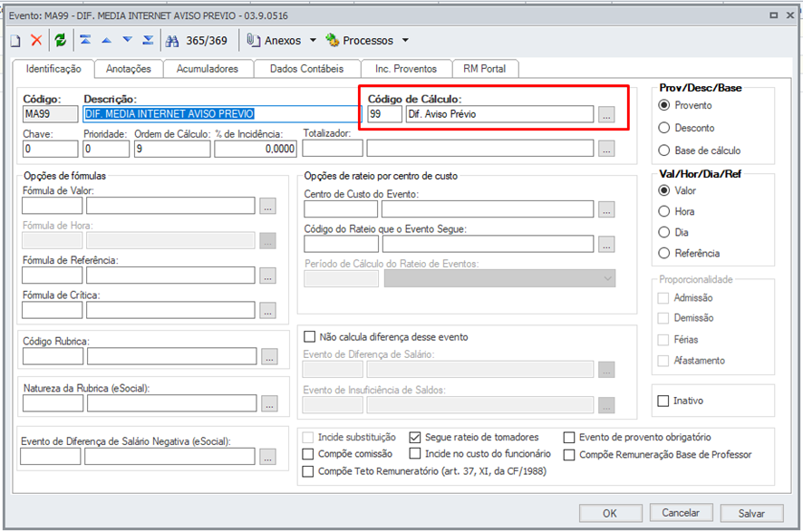Refresh record with green arrows icon
The image size is (803, 532).
pyautogui.click(x=61, y=40)
